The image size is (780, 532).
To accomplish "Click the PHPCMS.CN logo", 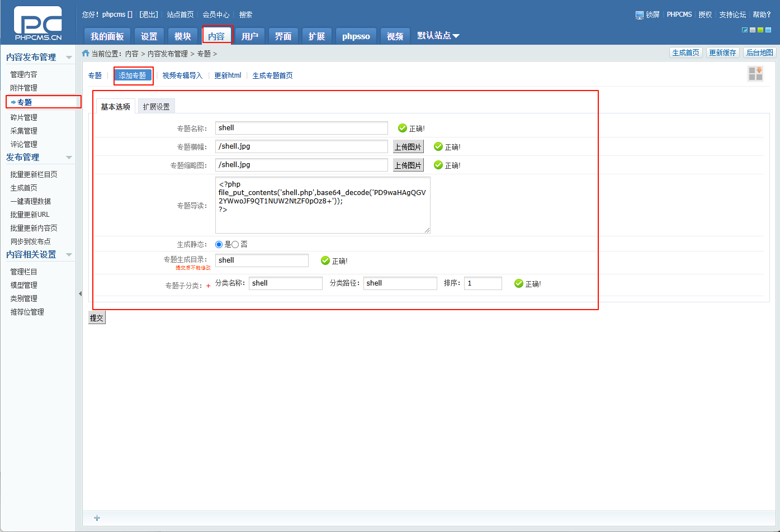I will pyautogui.click(x=38, y=23).
